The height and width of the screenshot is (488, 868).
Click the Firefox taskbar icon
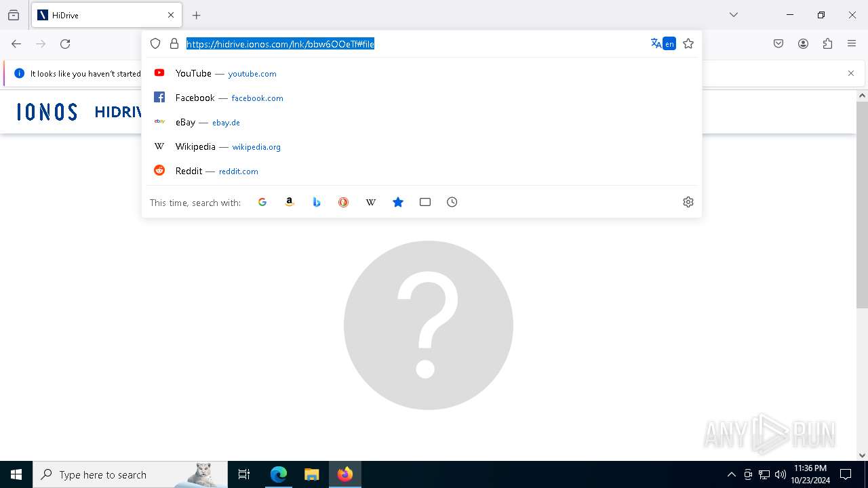[x=345, y=474]
